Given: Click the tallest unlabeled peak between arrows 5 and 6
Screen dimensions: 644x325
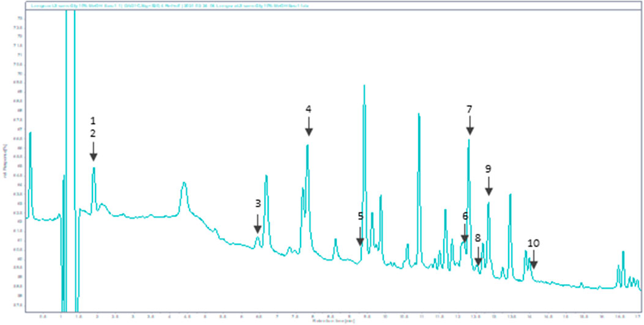Looking at the screenshot, I should pyautogui.click(x=364, y=89).
